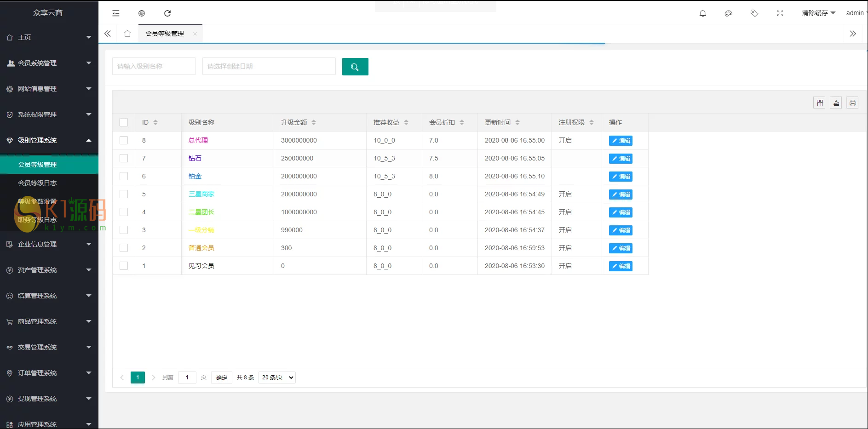Tick the checkbox for row 总代理

click(124, 140)
